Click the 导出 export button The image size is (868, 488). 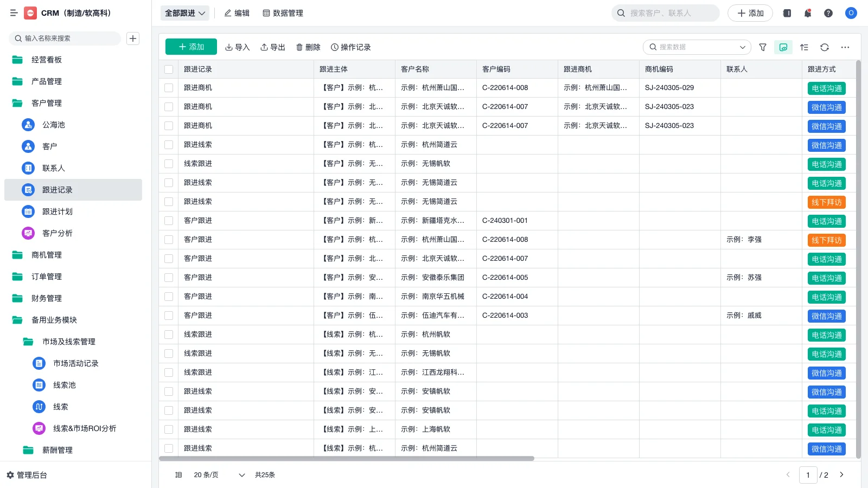click(273, 47)
